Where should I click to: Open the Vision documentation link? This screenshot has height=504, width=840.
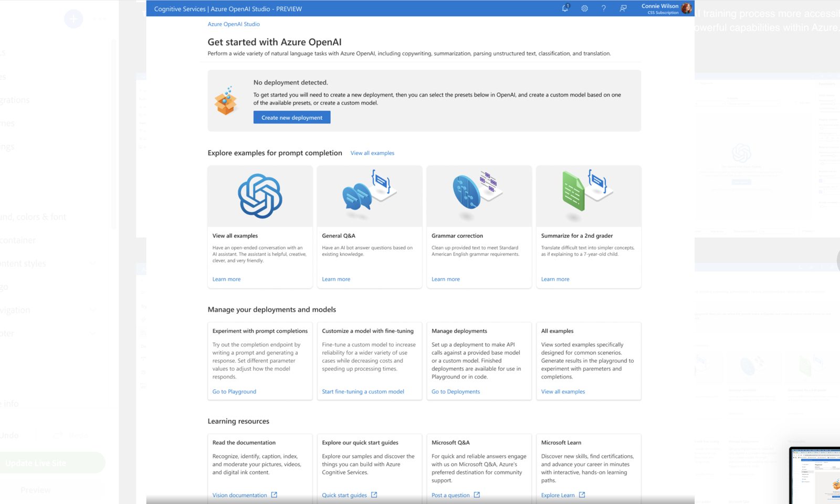[239, 495]
